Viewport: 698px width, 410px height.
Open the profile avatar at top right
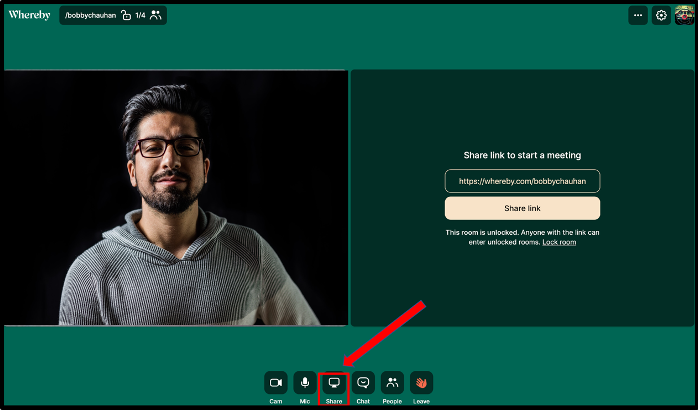click(x=684, y=15)
